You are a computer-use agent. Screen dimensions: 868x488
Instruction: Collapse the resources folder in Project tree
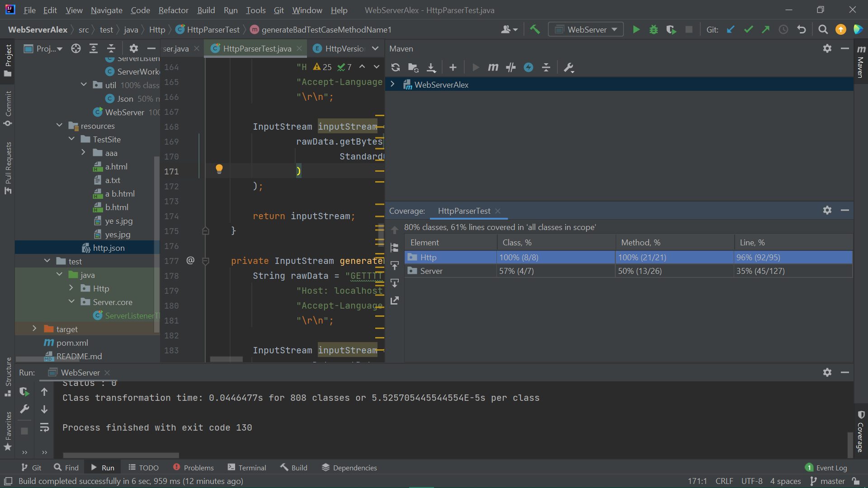pyautogui.click(x=59, y=126)
